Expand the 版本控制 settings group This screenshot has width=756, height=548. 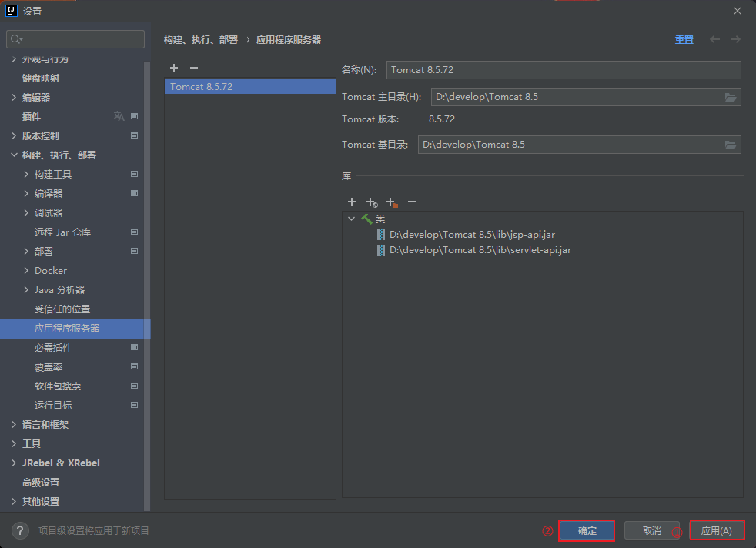pos(14,136)
